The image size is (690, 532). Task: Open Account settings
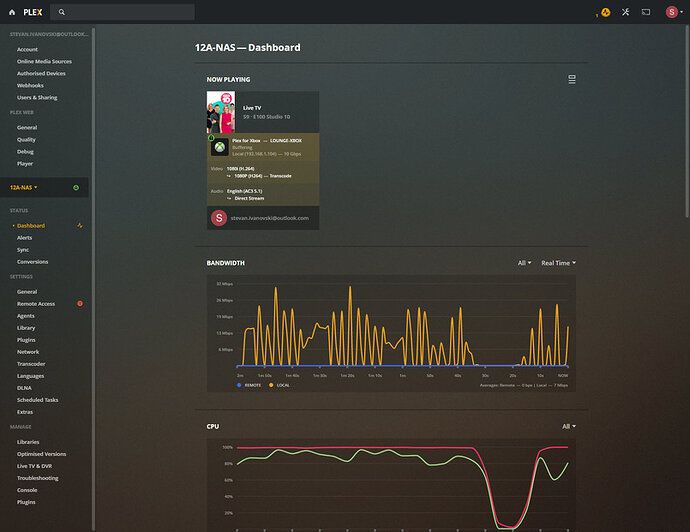27,50
